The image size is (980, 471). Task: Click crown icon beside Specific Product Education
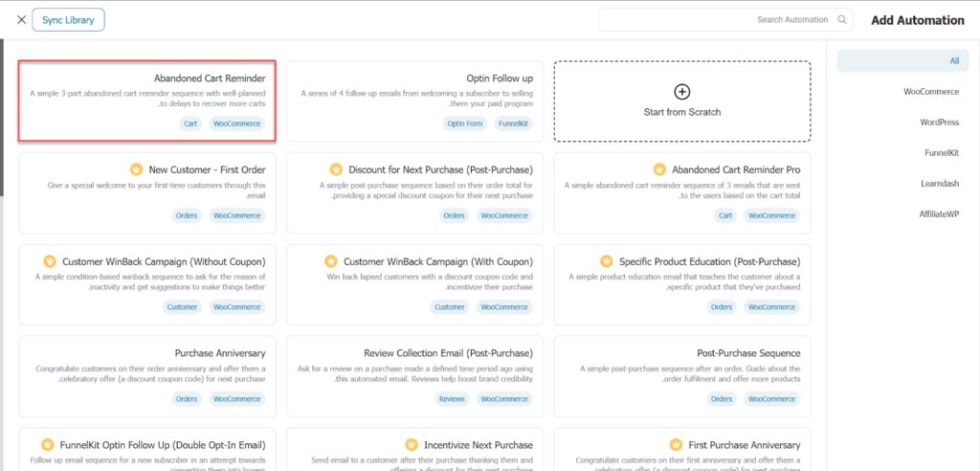(606, 261)
